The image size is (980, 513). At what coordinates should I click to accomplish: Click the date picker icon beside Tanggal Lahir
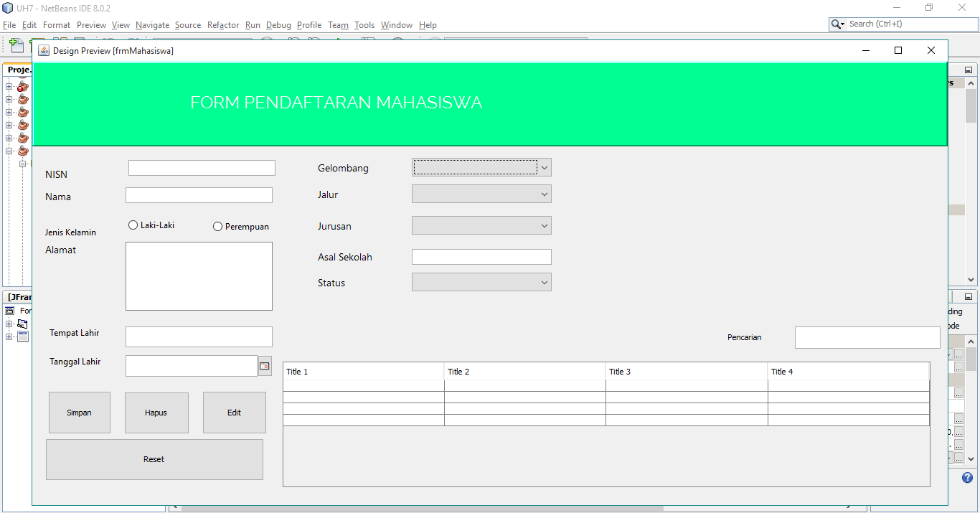click(x=264, y=366)
